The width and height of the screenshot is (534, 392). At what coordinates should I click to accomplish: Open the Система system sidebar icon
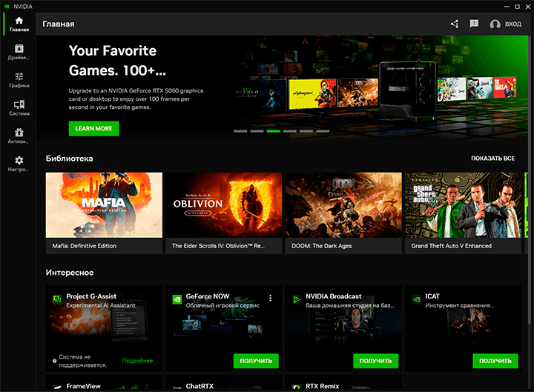19,107
